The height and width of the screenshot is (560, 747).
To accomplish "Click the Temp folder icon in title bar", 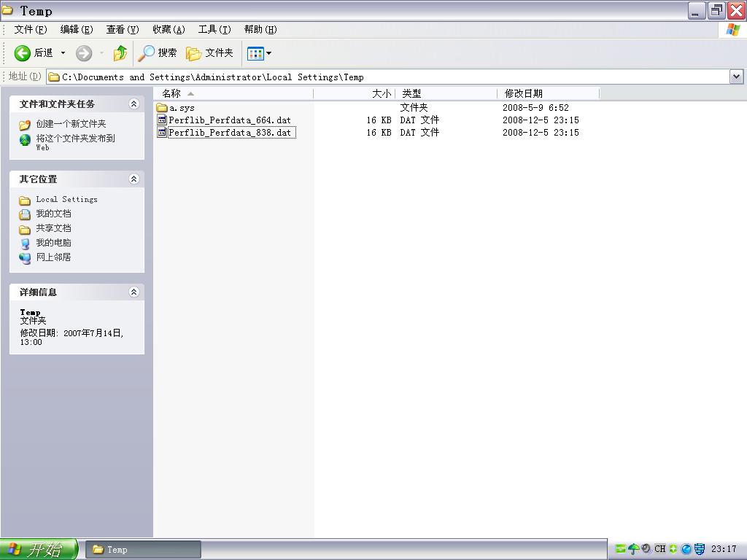I will pos(7,10).
